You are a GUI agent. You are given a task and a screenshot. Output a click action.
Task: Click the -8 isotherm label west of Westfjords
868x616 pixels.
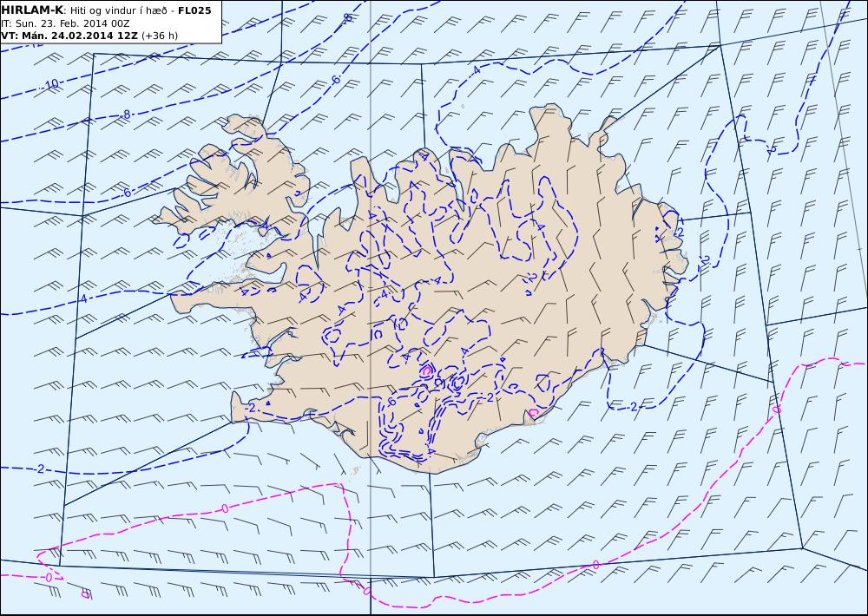tap(126, 115)
